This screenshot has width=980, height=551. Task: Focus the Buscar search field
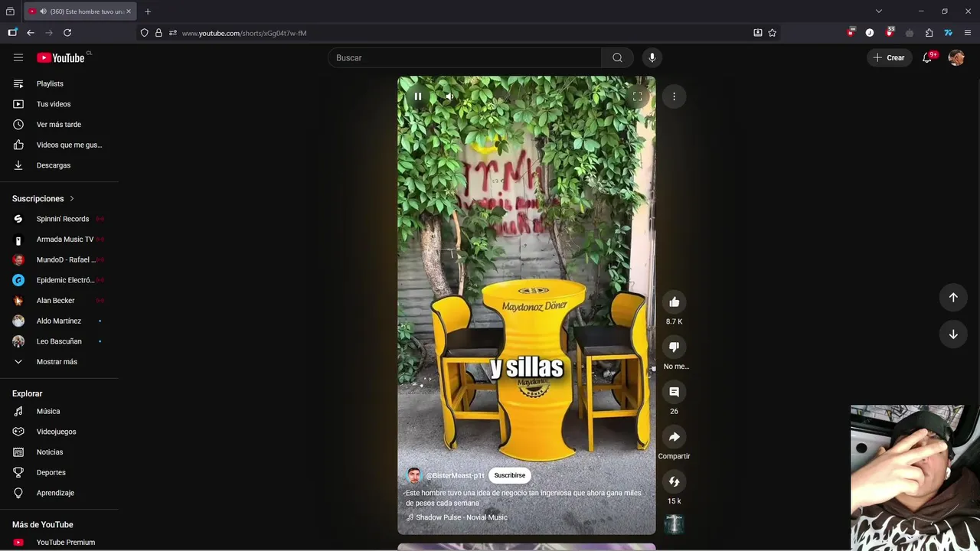pos(465,57)
